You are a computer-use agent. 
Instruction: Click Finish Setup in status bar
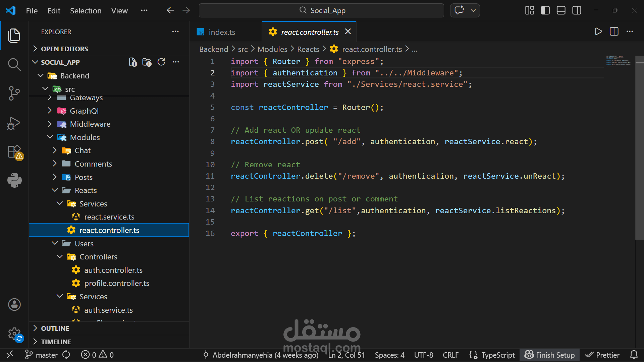(x=549, y=355)
